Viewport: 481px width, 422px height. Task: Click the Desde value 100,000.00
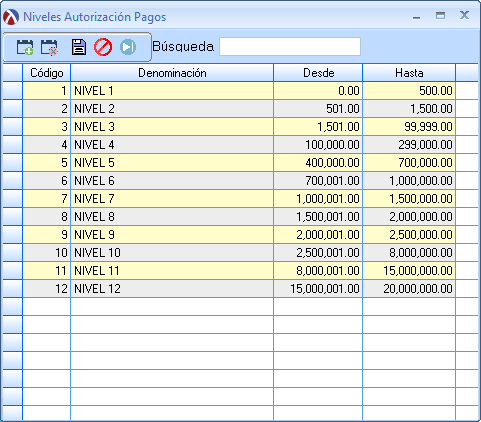click(x=318, y=145)
